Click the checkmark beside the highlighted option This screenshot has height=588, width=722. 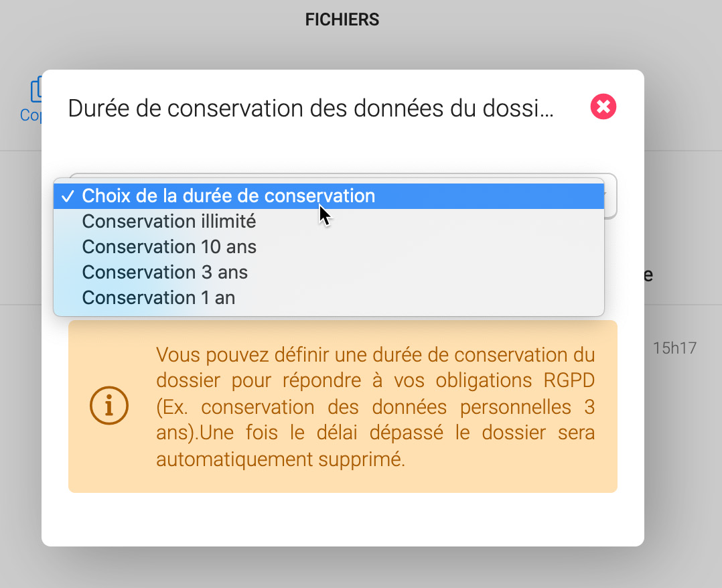67,196
